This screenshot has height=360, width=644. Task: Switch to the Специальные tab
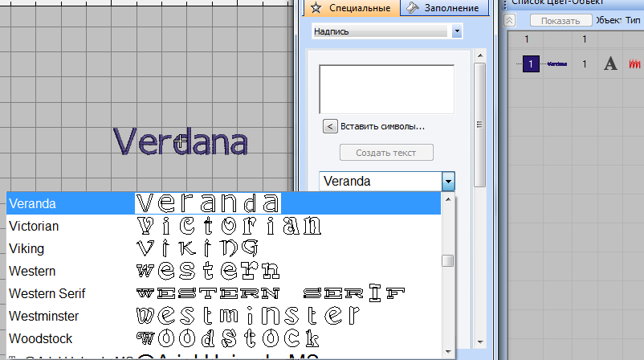point(352,8)
